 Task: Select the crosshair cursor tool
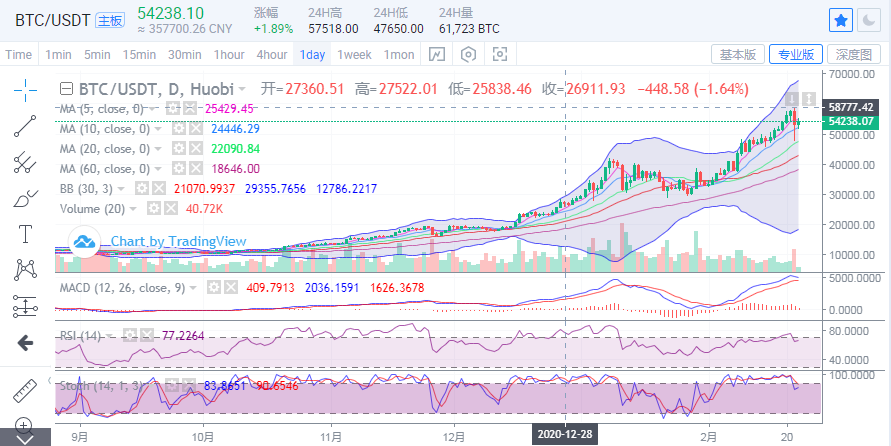(25, 89)
